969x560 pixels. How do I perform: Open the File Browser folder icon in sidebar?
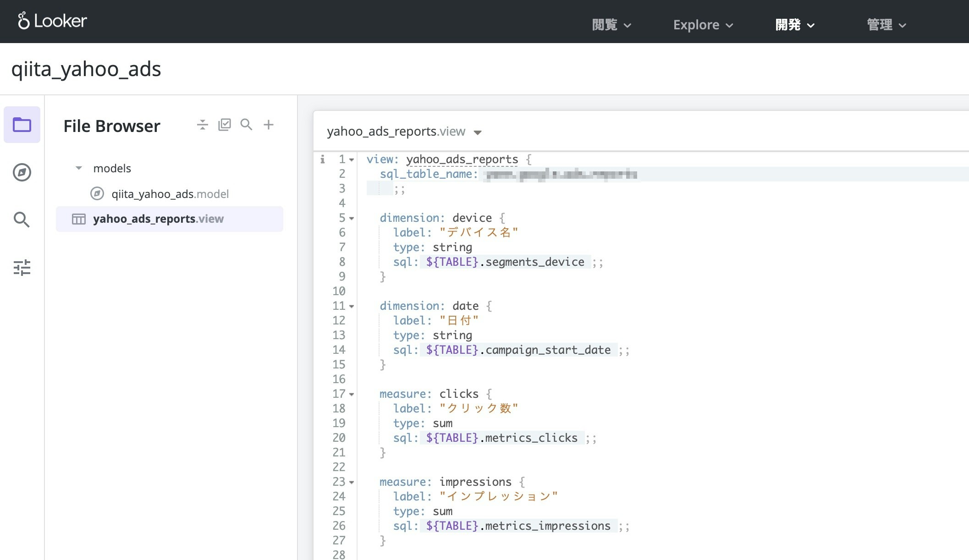[x=22, y=125]
